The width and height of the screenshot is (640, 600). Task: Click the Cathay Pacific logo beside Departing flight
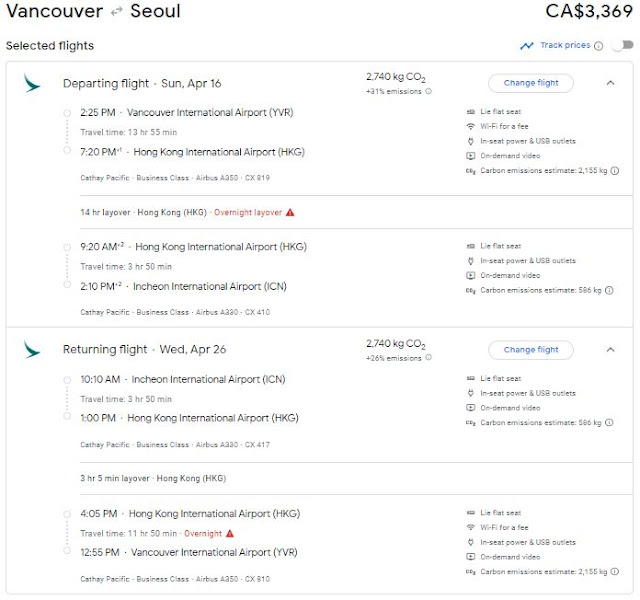point(32,83)
